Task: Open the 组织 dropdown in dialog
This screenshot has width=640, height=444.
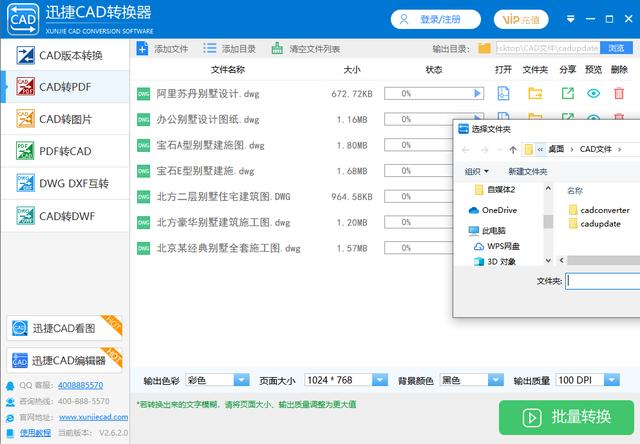Action: [477, 171]
